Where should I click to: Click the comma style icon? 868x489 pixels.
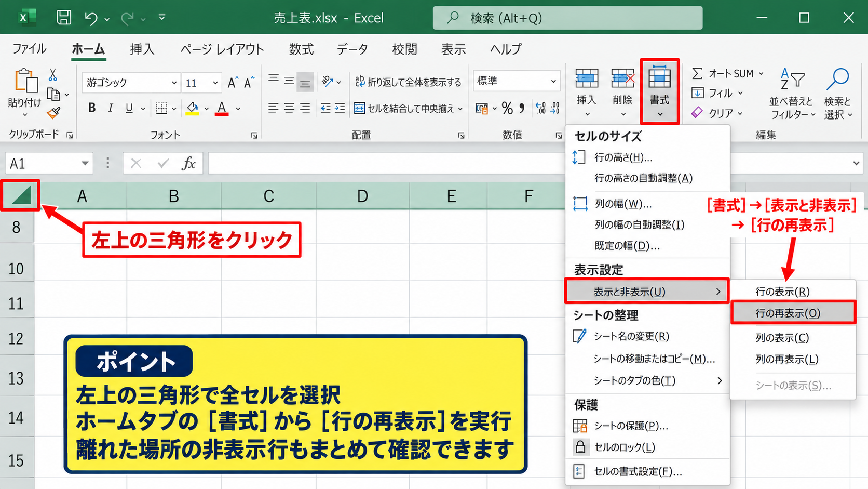(522, 108)
